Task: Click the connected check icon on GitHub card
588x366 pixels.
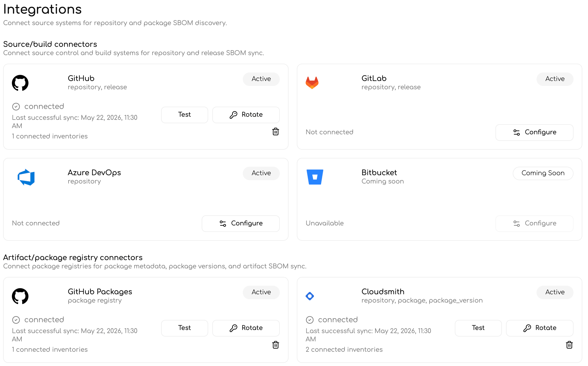Action: pos(16,107)
